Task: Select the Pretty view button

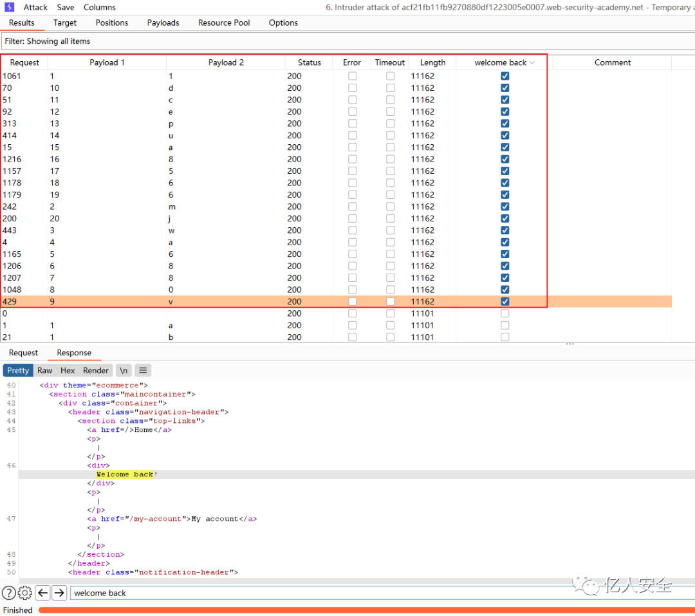Action: (18, 370)
